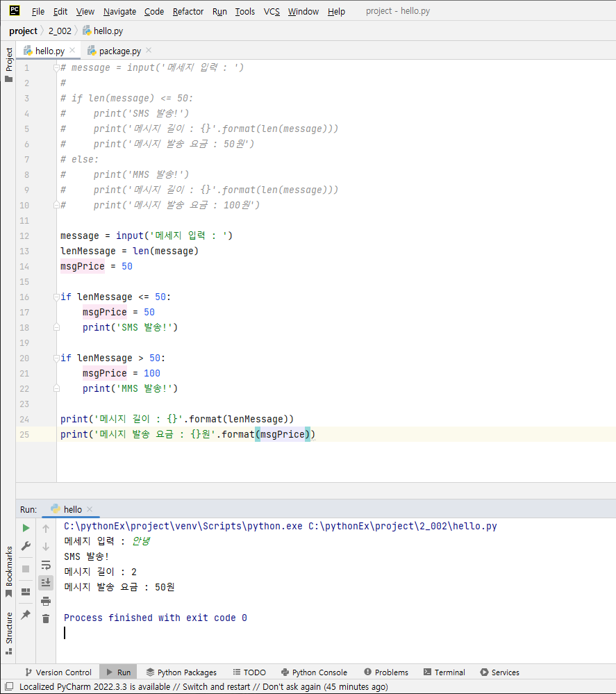Open the TODO tool window
Image resolution: width=616 pixels, height=694 pixels.
pos(249,672)
